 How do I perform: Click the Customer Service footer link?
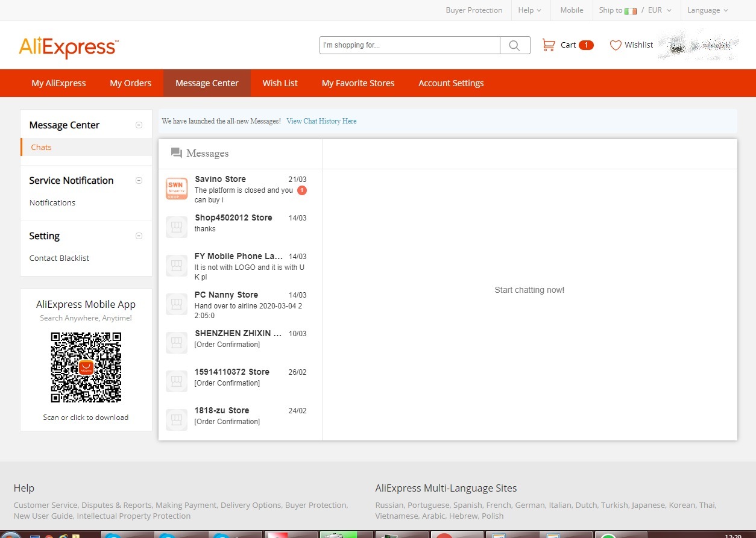[45, 505]
